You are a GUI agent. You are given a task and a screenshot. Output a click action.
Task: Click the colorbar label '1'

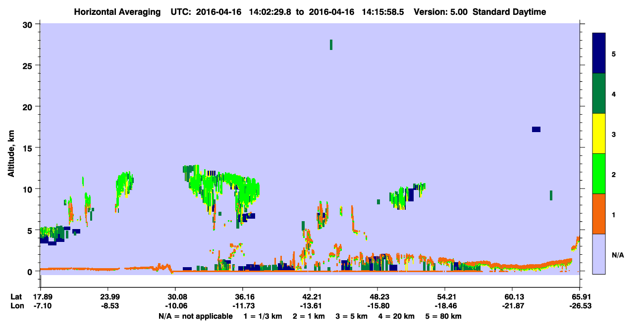coord(614,214)
